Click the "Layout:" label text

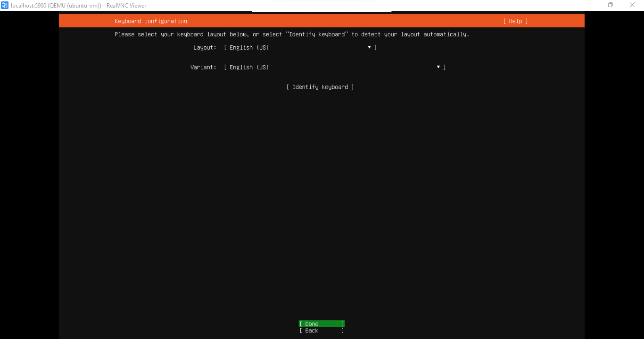pyautogui.click(x=205, y=48)
